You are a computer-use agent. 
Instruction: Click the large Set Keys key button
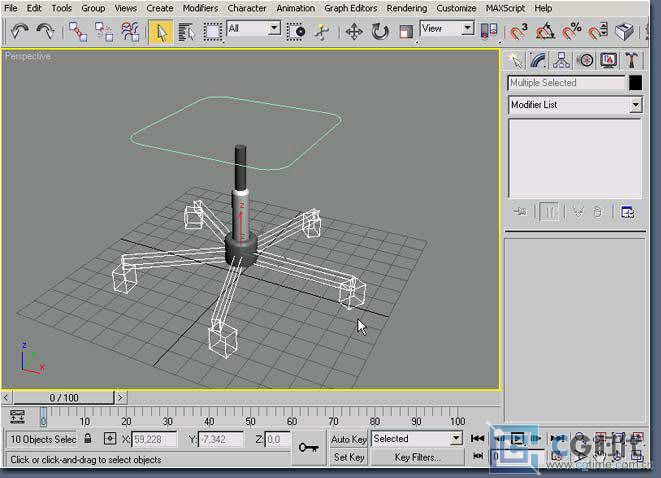pyautogui.click(x=309, y=447)
